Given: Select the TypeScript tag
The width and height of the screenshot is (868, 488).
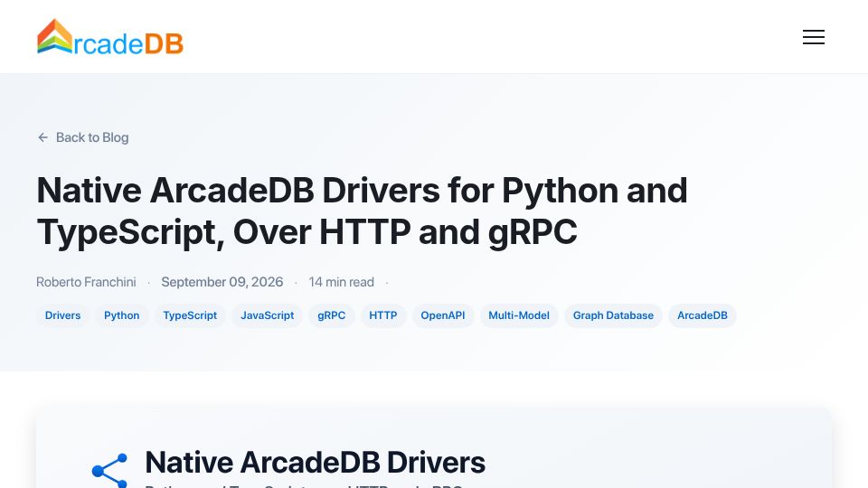Looking at the screenshot, I should click(x=190, y=315).
